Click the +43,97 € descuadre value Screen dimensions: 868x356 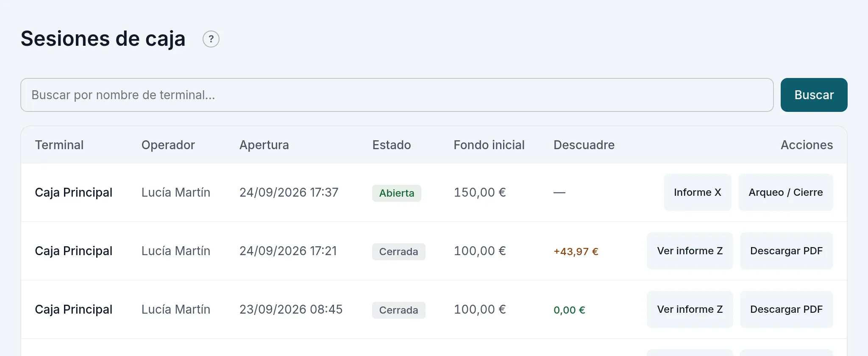[x=576, y=252]
